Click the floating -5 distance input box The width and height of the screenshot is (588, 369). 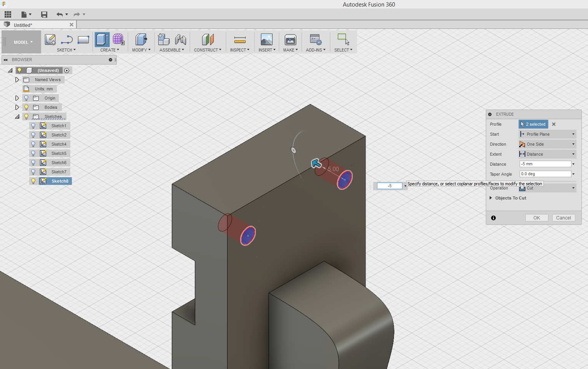(x=389, y=186)
